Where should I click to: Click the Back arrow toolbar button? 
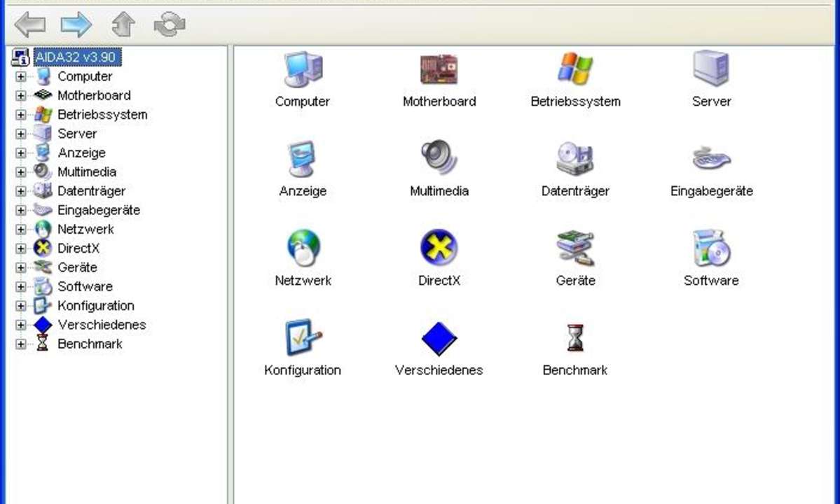point(30,24)
